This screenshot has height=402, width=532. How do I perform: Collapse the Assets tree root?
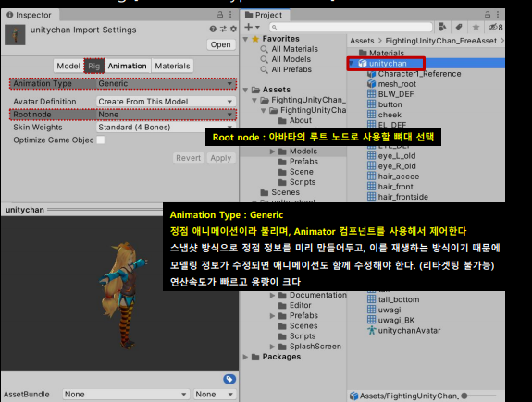click(x=245, y=90)
